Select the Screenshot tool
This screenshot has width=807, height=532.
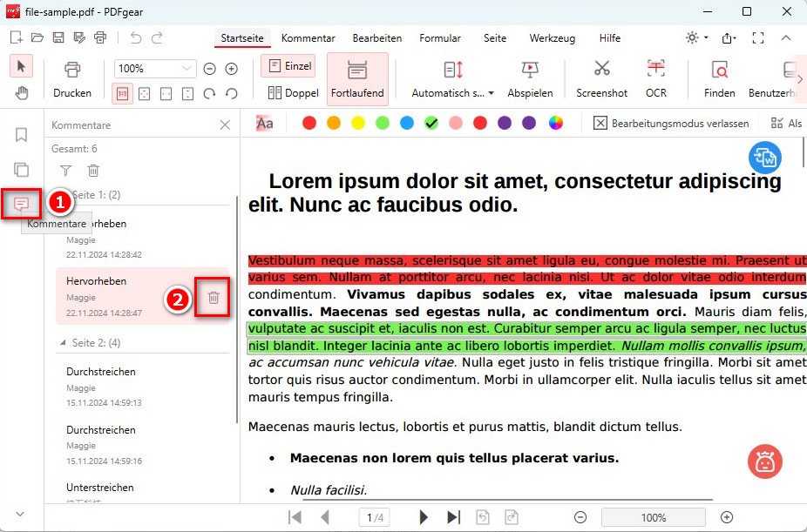[600, 78]
